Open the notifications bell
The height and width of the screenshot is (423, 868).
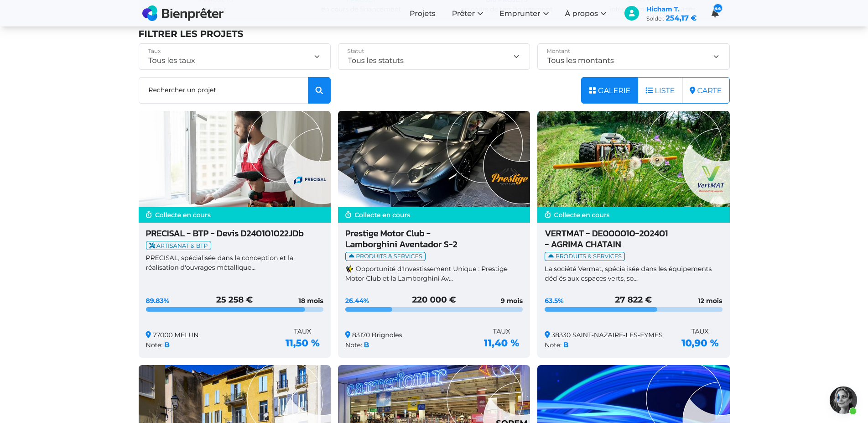[715, 13]
